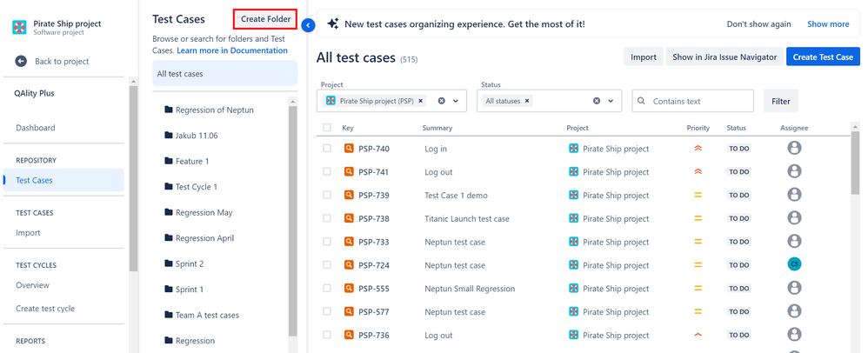Remove All statuses filter chip
This screenshot has width=868, height=353.
527,101
